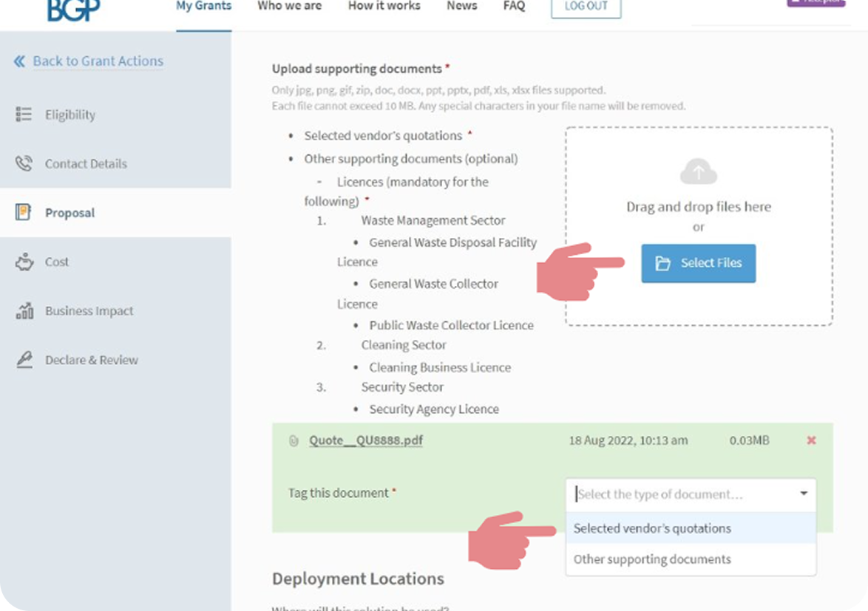Click the Business Impact chart icon
Screen dimensions: 868x611
coord(24,311)
